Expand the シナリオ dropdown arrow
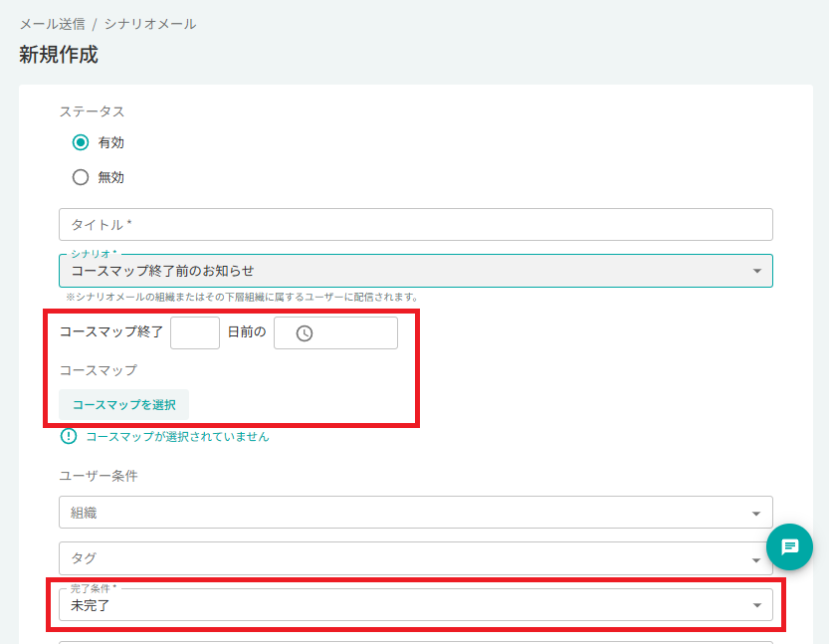The height and width of the screenshot is (644, 829). click(x=757, y=271)
